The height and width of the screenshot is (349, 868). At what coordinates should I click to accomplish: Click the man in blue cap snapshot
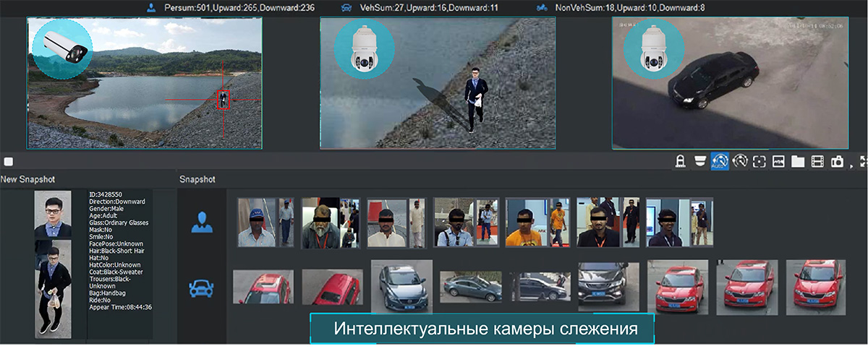coord(258,223)
